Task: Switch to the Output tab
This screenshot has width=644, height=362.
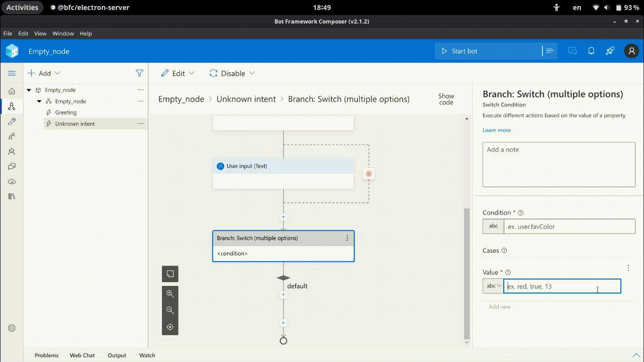Action: click(x=117, y=355)
